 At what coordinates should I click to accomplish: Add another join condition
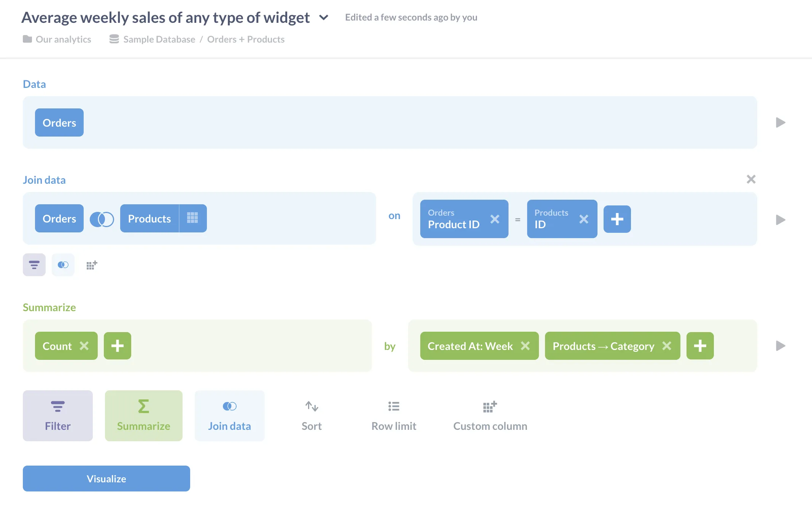point(617,219)
